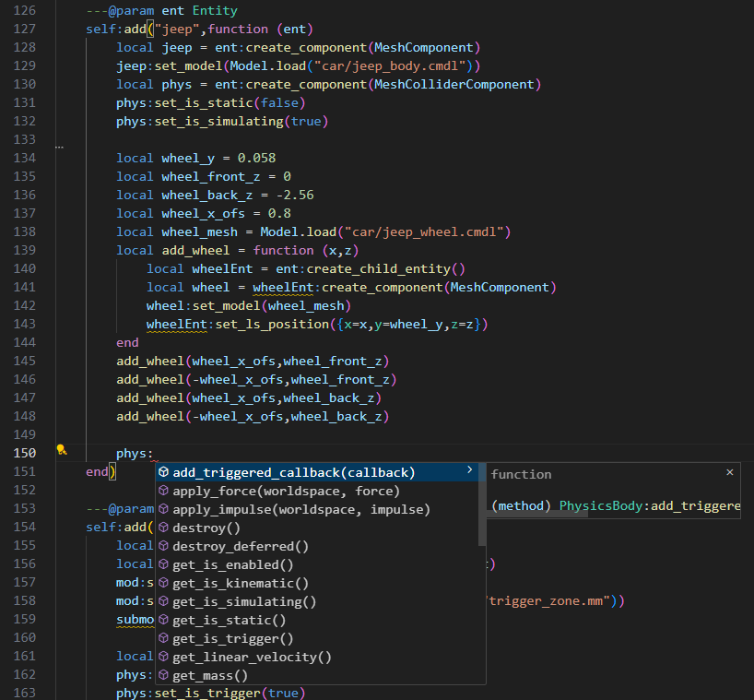Click MeshColliderComponent on line 130
The height and width of the screenshot is (700, 754).
pos(454,85)
